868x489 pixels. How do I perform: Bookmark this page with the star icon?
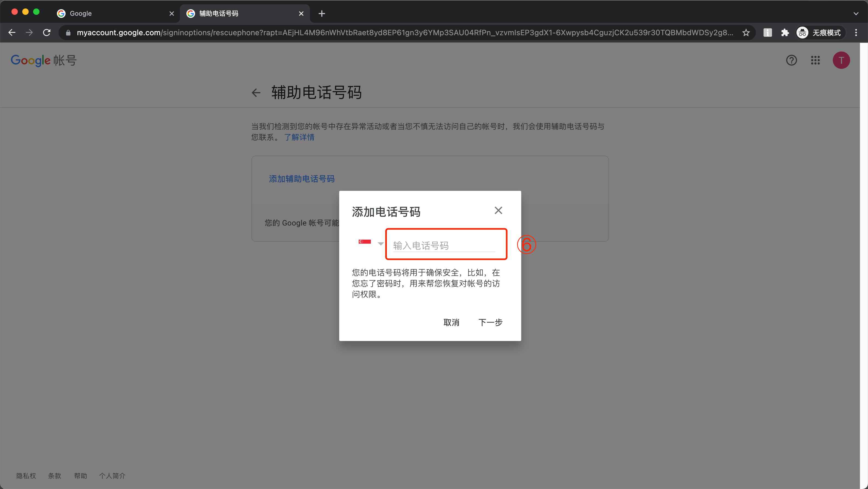click(746, 32)
